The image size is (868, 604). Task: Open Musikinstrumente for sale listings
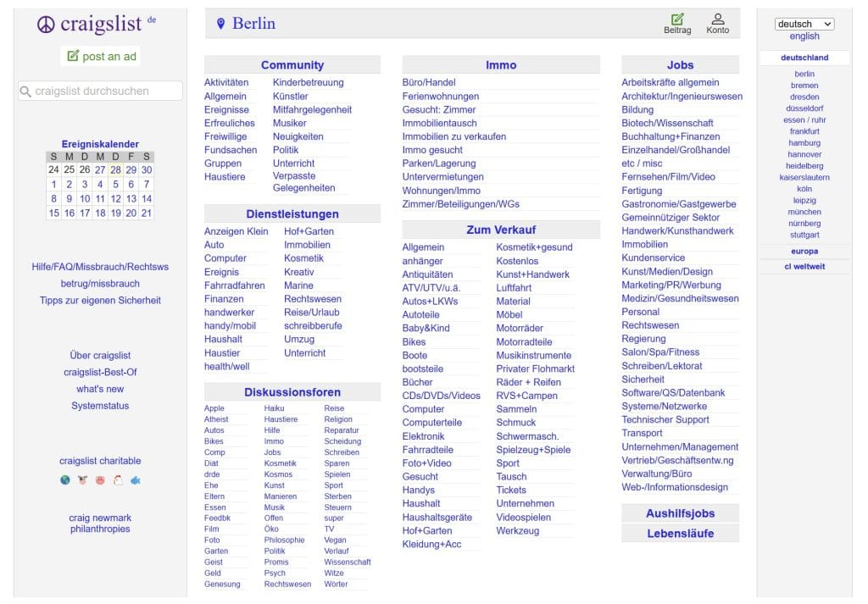pyautogui.click(x=534, y=356)
